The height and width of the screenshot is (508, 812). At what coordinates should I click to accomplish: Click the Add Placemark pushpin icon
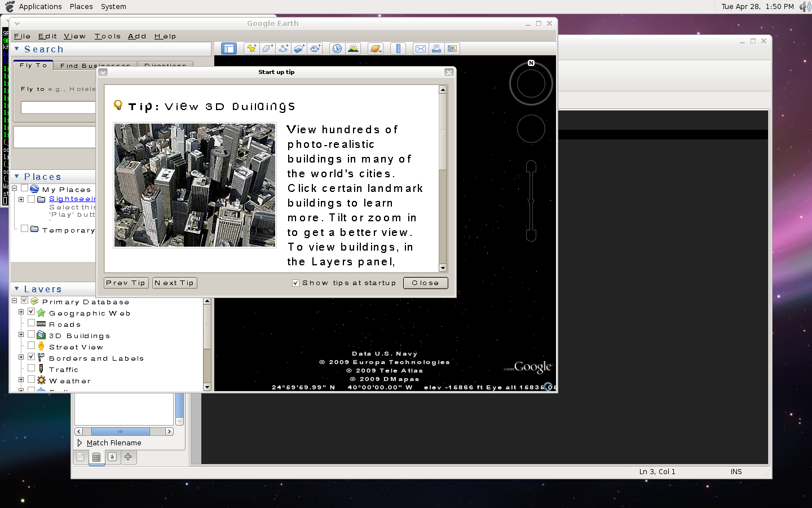251,49
